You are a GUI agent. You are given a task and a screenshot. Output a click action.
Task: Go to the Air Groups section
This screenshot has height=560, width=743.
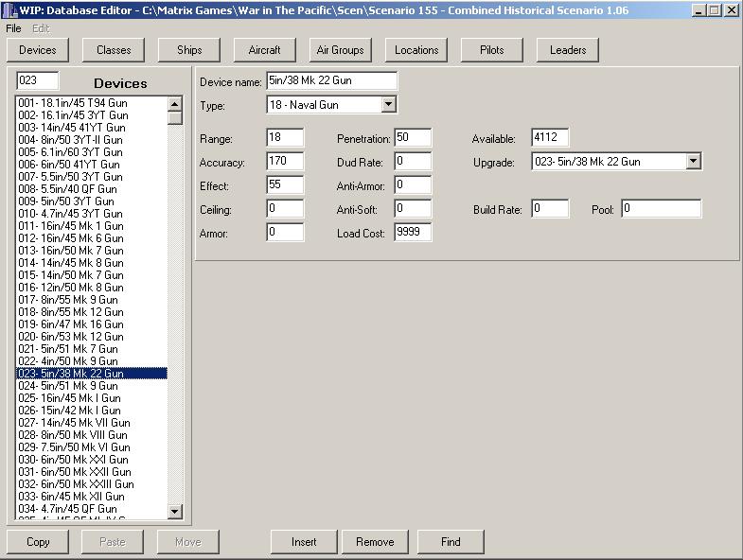[x=341, y=50]
